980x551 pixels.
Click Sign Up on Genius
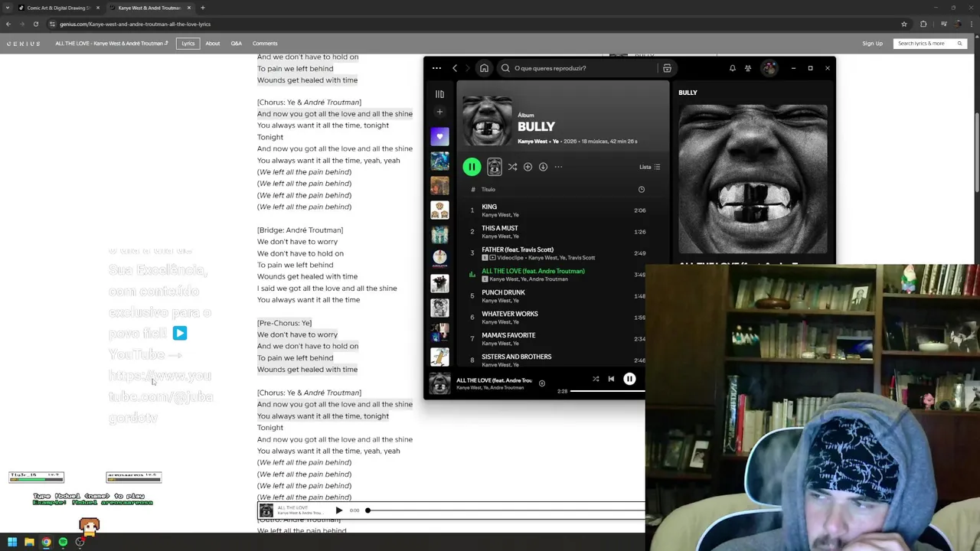[872, 44]
